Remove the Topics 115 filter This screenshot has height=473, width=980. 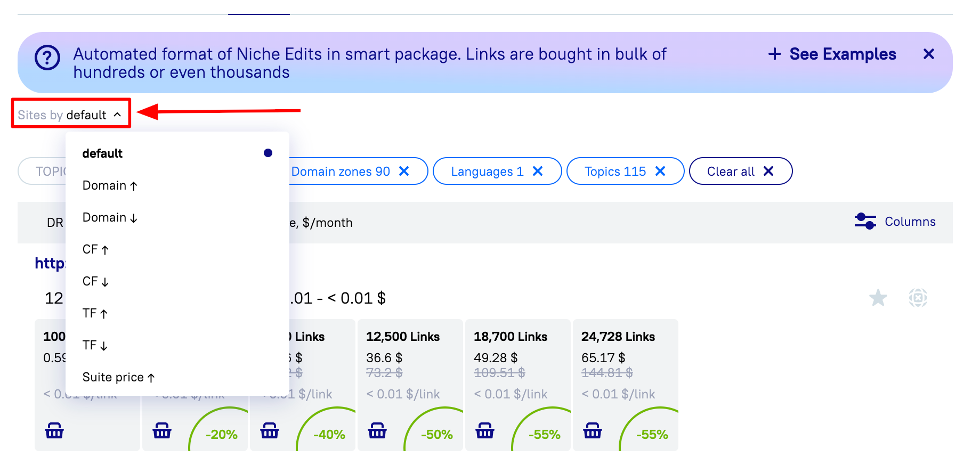coord(660,171)
